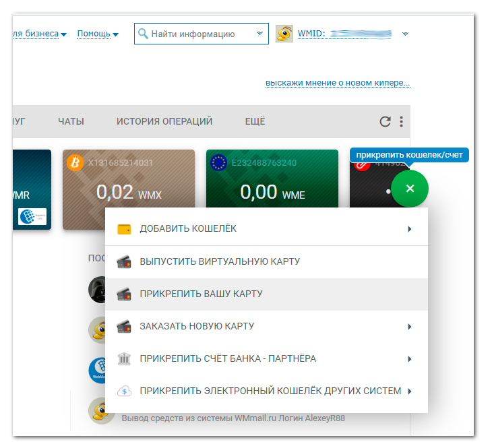Choose ПРИКРЕПИТЬ ЭЛЕКТРОННЫЙ КОШЕЛЁК ДРУГИХ СИСТЕМ
Screen dimensions: 492x448
(x=267, y=391)
